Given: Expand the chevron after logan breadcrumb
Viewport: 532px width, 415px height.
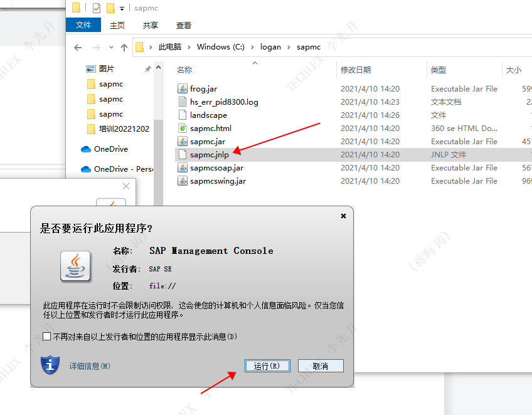Looking at the screenshot, I should (289, 47).
